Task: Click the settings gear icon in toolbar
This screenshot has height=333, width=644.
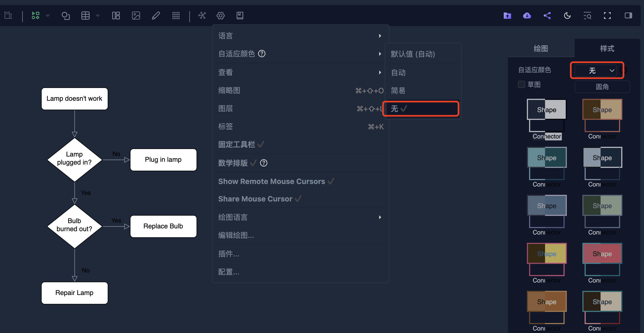Action: [220, 16]
